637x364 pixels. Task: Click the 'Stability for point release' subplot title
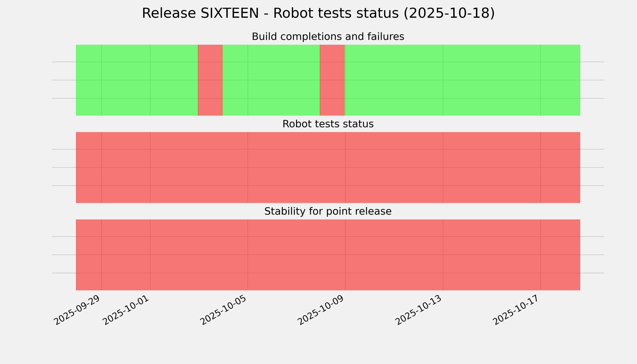click(328, 212)
